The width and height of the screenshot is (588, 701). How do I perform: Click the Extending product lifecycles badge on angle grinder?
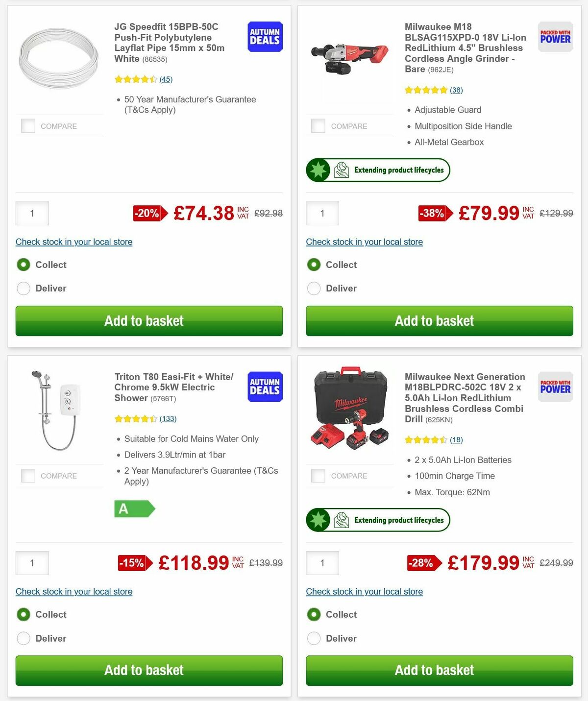pos(377,170)
